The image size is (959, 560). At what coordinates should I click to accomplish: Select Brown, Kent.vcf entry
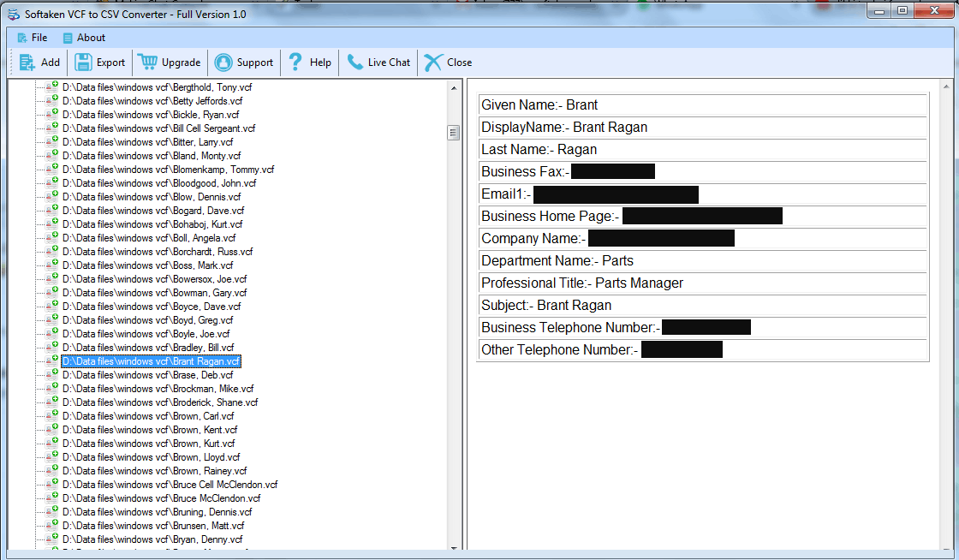(x=150, y=430)
